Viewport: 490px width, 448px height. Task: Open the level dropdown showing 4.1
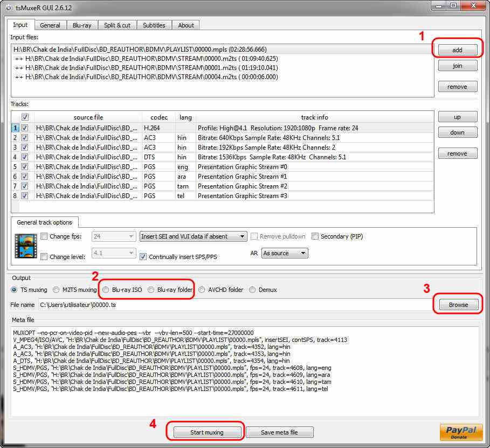point(114,253)
